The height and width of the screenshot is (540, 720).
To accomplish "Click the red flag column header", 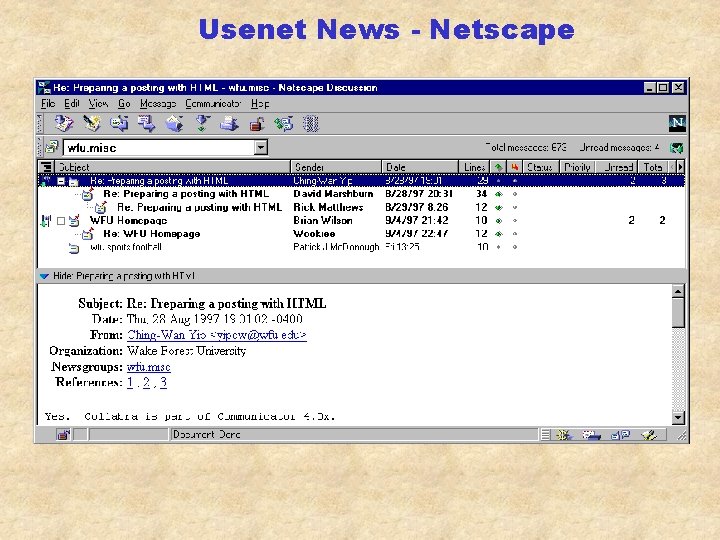I will (514, 167).
